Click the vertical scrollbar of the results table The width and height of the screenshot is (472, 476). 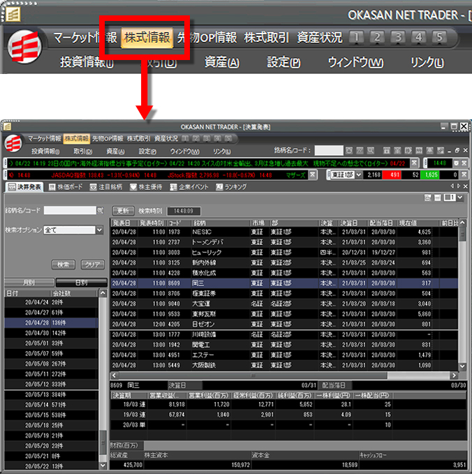pyautogui.click(x=462, y=235)
